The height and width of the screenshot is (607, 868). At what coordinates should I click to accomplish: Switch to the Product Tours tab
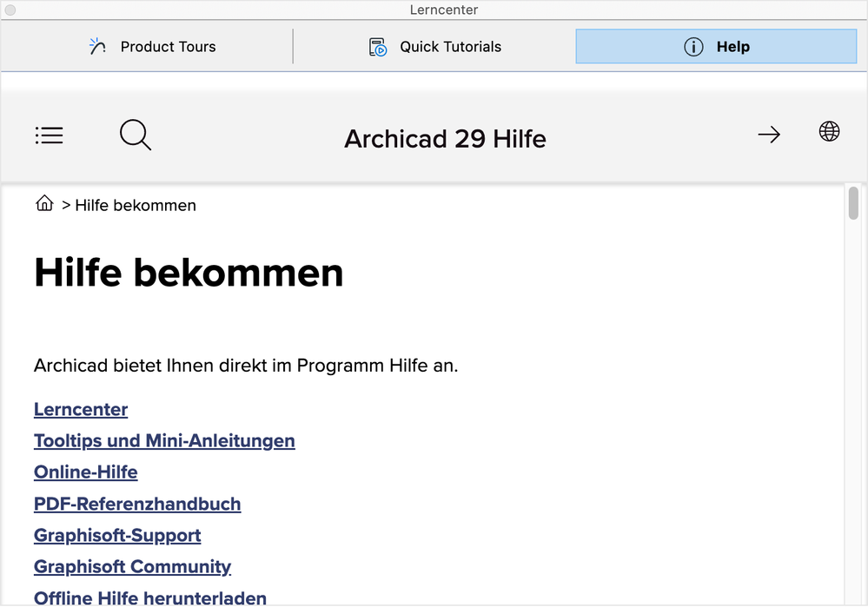coord(168,47)
